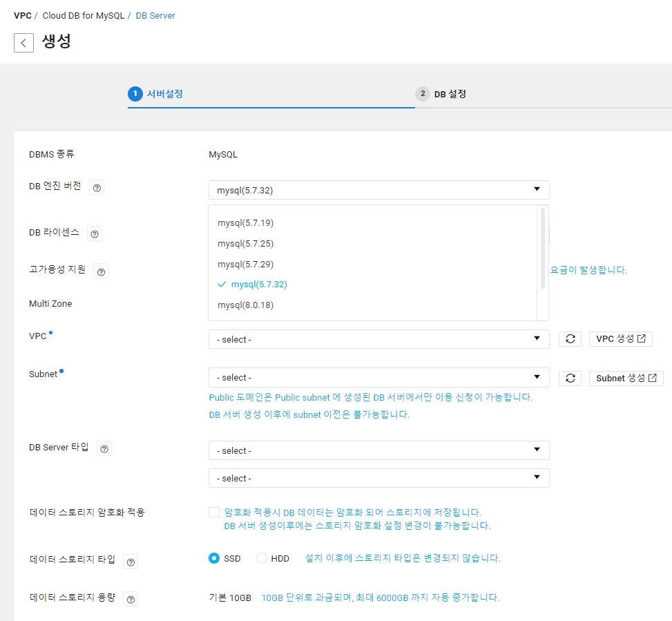
Task: Open the 고가용성 지원 help tooltip
Action: tap(101, 271)
